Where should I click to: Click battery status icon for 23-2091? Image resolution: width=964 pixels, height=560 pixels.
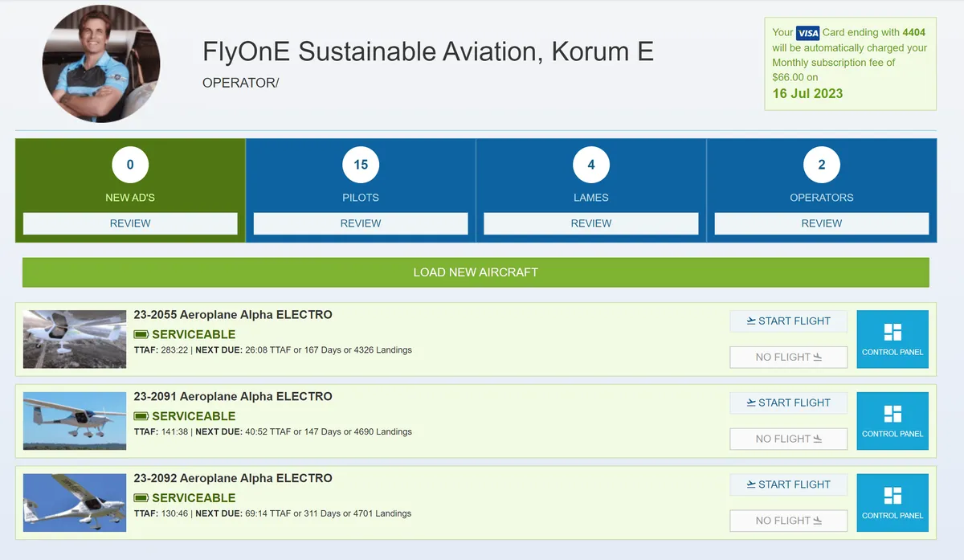141,417
